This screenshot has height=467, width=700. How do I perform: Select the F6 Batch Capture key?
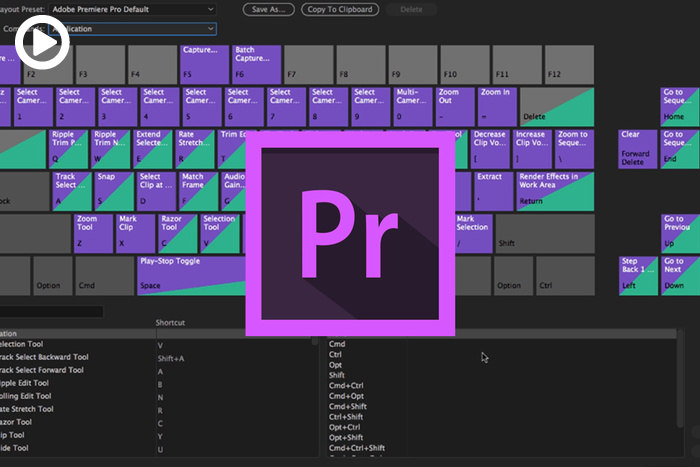(257, 64)
